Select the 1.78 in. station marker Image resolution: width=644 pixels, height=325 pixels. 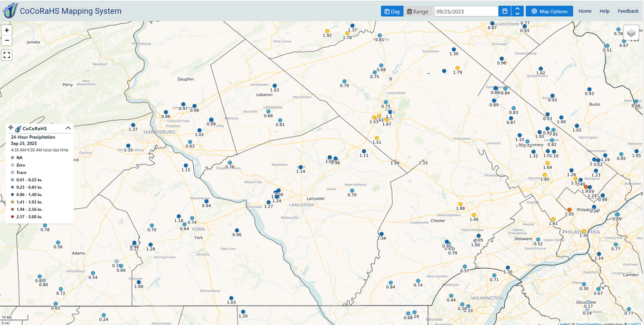tap(347, 34)
